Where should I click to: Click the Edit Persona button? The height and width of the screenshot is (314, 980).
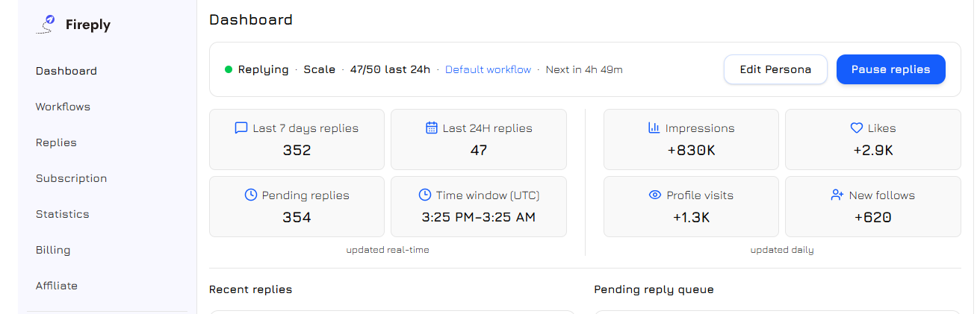pyautogui.click(x=775, y=69)
